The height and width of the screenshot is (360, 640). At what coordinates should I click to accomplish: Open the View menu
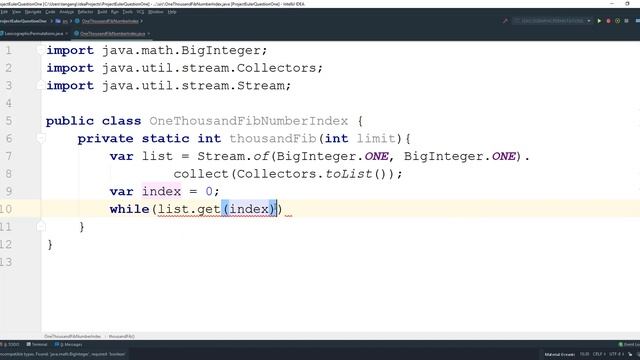pyautogui.click(x=16, y=12)
